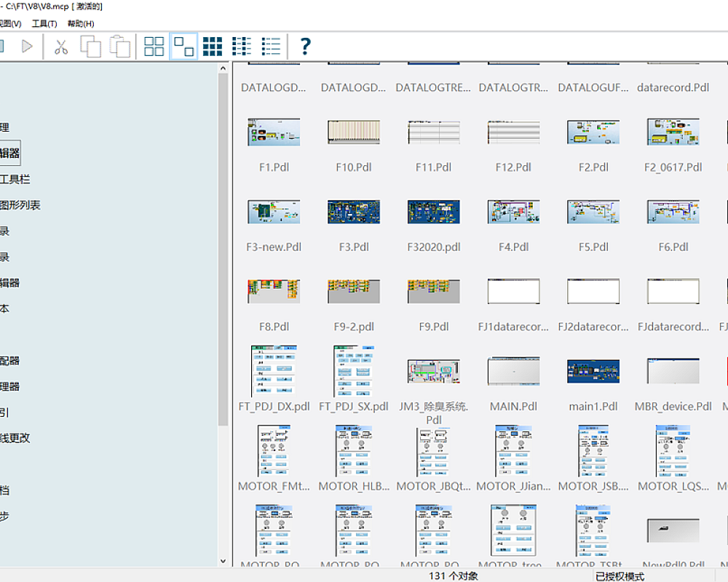
Task: Select the Cut tool on the toolbar
Action: [x=61, y=46]
